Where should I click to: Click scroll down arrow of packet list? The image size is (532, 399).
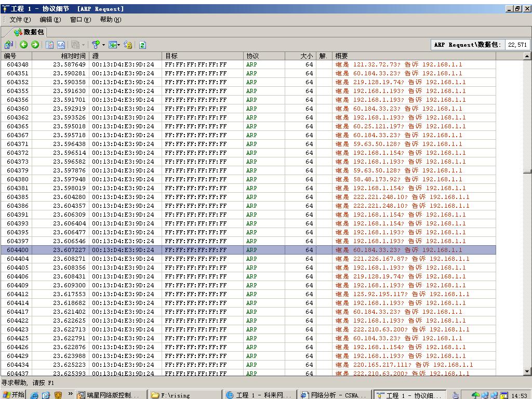point(527,371)
